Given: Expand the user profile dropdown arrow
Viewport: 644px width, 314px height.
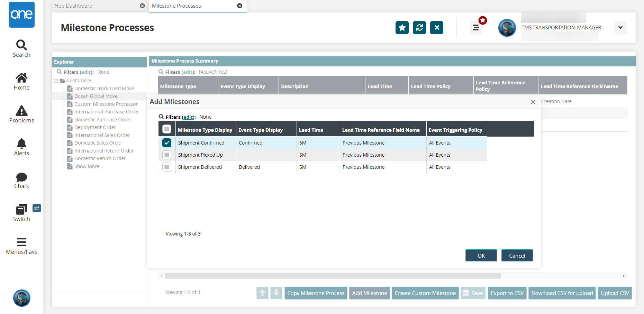Looking at the screenshot, I should (x=620, y=28).
